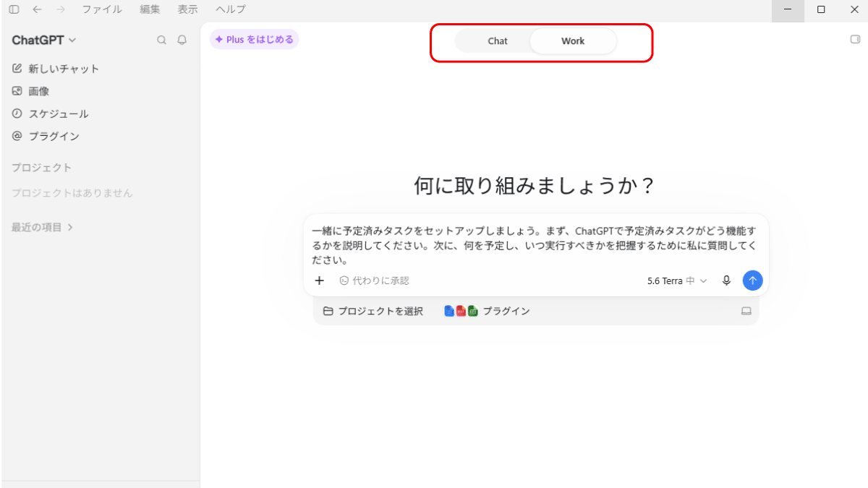Minimize the ChatGPT window
The width and height of the screenshot is (868, 488).
click(x=788, y=10)
